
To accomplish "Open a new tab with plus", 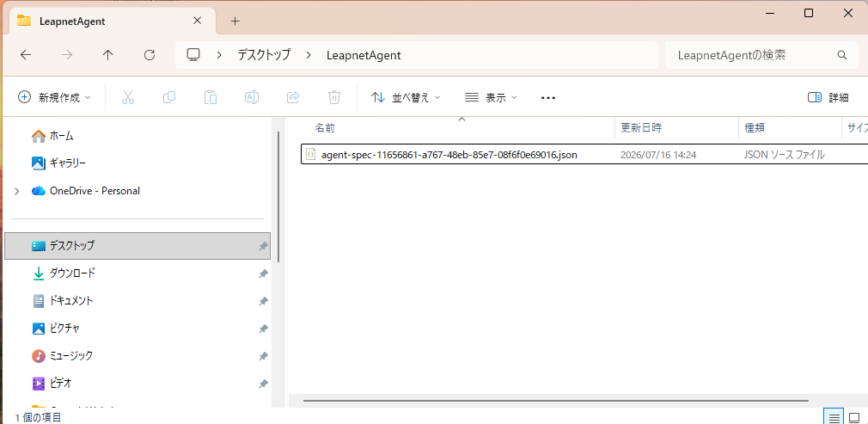I will pyautogui.click(x=235, y=21).
